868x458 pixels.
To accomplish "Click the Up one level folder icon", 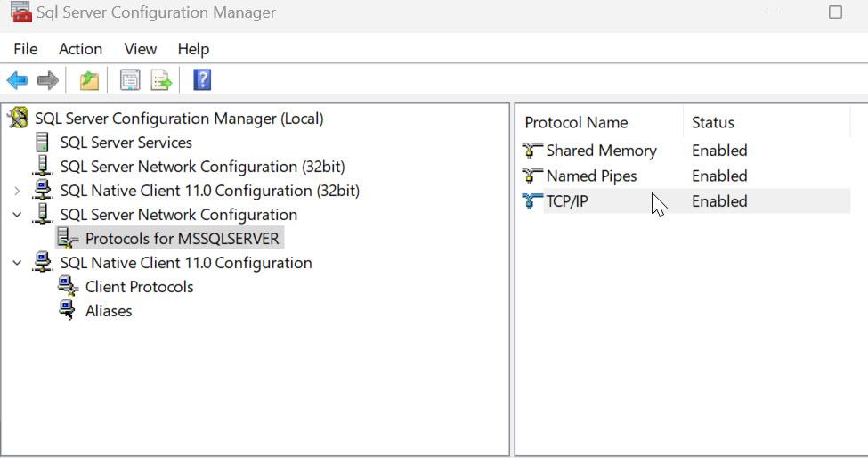I will pos(89,81).
